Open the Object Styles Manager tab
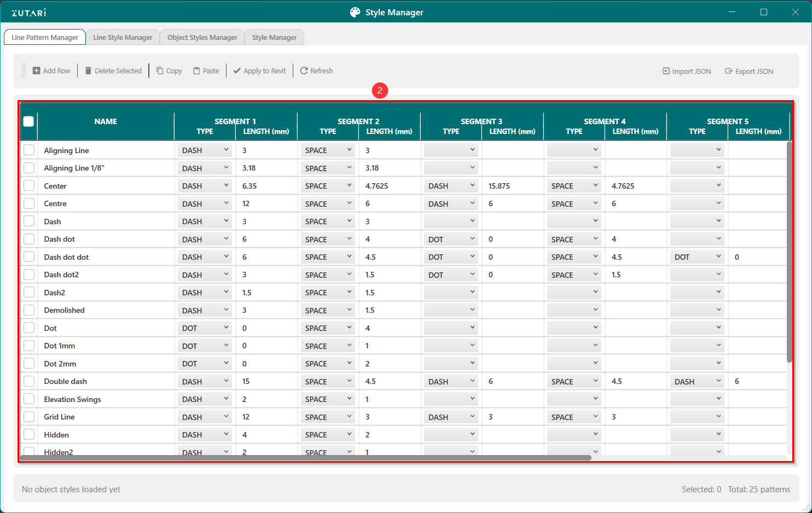 (202, 37)
